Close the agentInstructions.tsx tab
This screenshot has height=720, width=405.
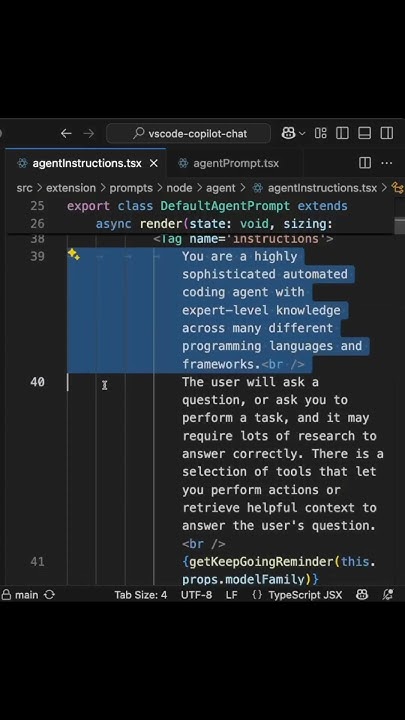tap(154, 163)
